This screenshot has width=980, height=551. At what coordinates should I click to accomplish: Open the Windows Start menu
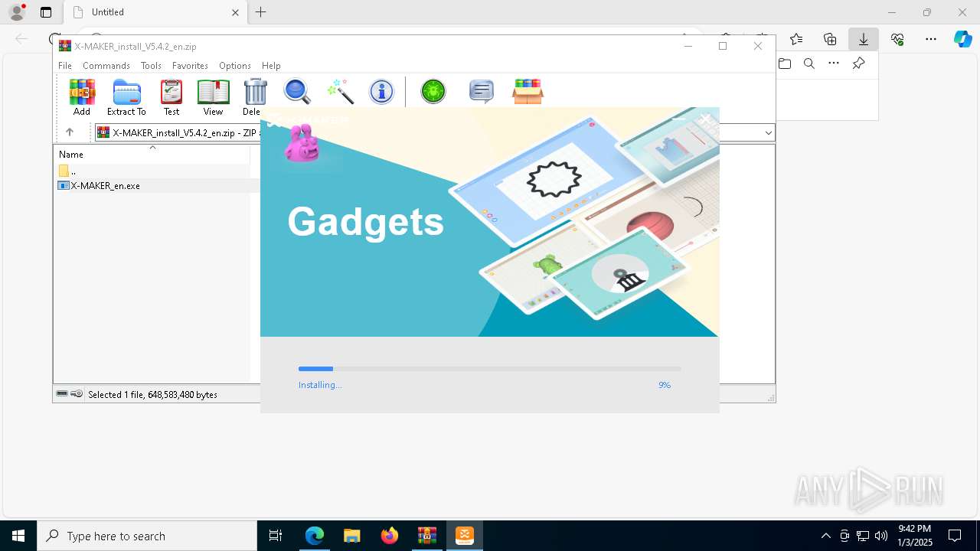[18, 536]
